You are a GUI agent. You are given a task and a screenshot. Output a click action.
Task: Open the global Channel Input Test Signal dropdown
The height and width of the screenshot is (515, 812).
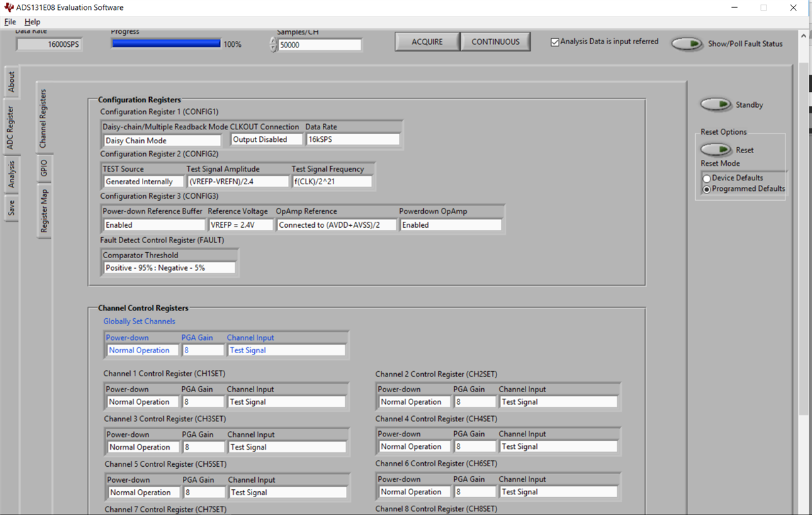[x=287, y=351]
